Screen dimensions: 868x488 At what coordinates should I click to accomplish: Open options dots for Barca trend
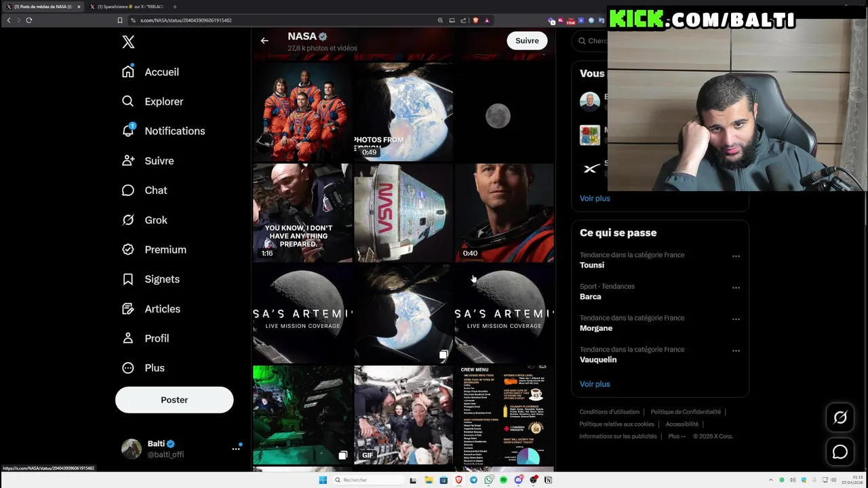pyautogui.click(x=736, y=287)
